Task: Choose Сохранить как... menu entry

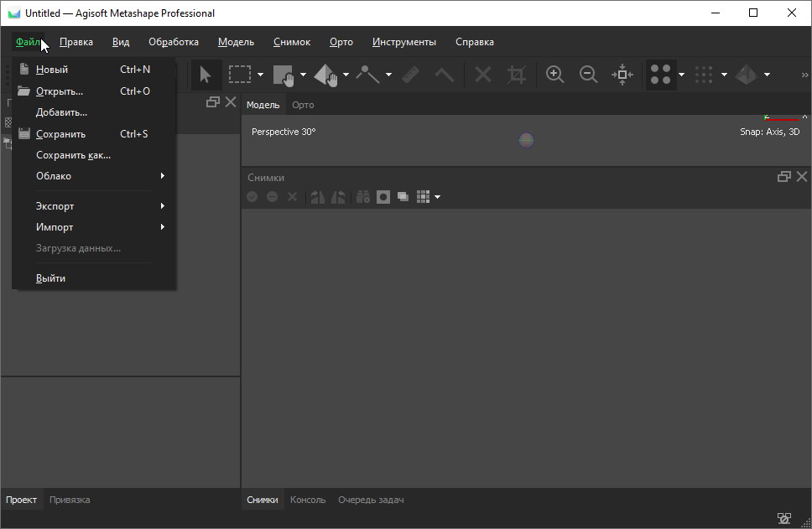Action: click(x=94, y=155)
